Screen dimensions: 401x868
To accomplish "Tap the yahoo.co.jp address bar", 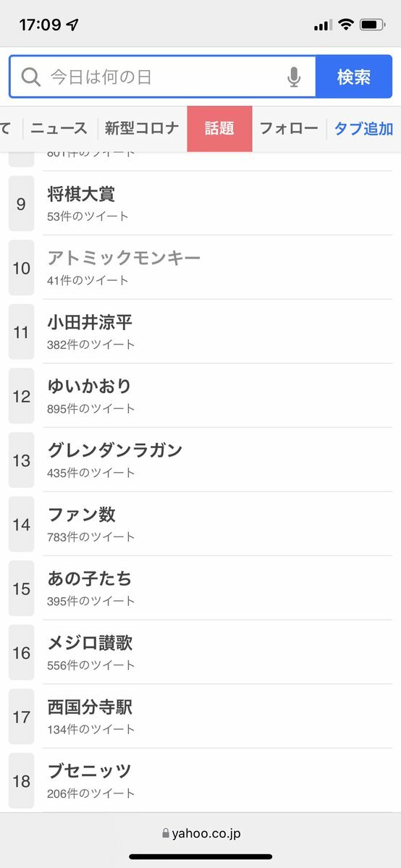I will point(200,833).
